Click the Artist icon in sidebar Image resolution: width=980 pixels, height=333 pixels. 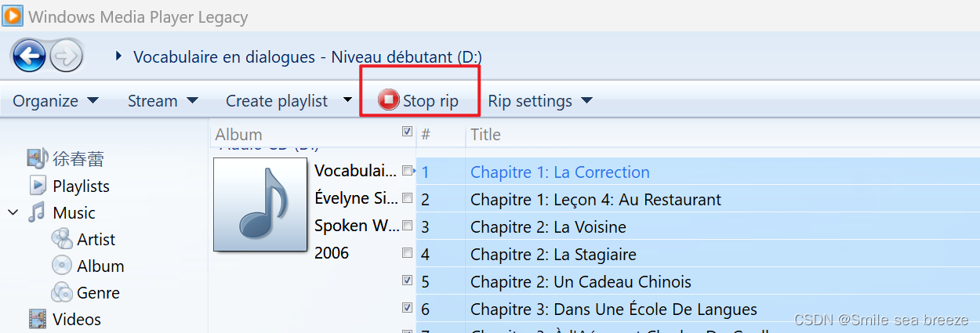(x=62, y=239)
